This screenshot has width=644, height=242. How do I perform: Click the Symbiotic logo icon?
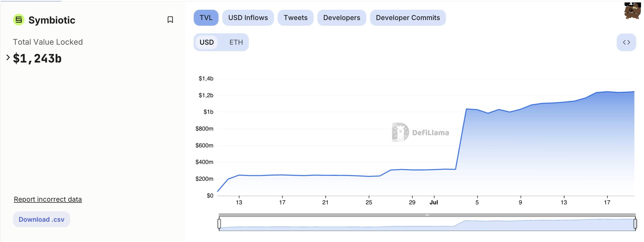pyautogui.click(x=19, y=20)
